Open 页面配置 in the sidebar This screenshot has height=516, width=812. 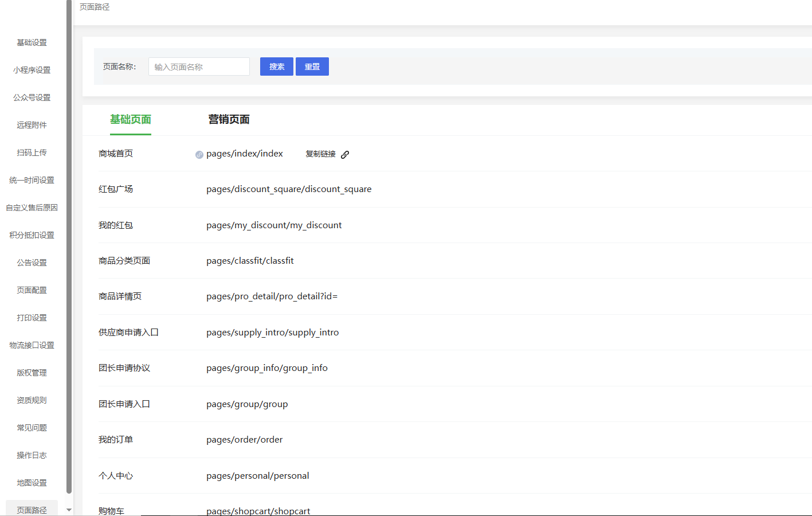click(x=32, y=290)
